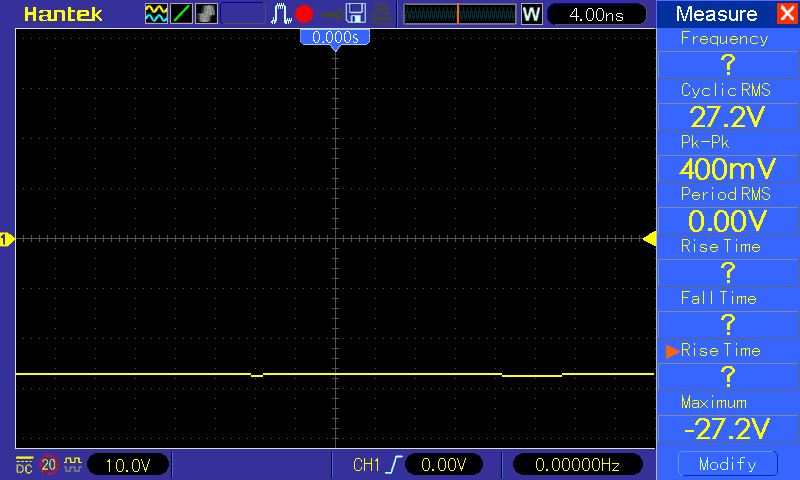Viewport: 800px width, 480px height.
Task: Click the 27.2V Cyclic RMS value
Action: [x=728, y=117]
